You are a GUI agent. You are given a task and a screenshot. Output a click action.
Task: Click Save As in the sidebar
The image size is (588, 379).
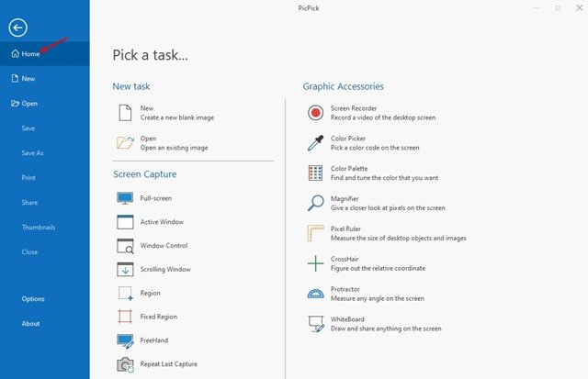[x=33, y=153]
